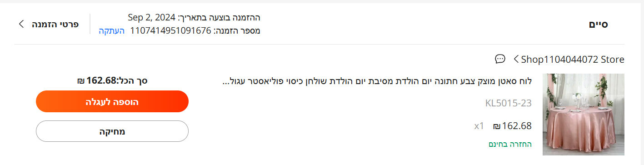The height and width of the screenshot is (165, 644).
Task: Add the item to cart with הוספה לעגלה
Action: (x=112, y=101)
